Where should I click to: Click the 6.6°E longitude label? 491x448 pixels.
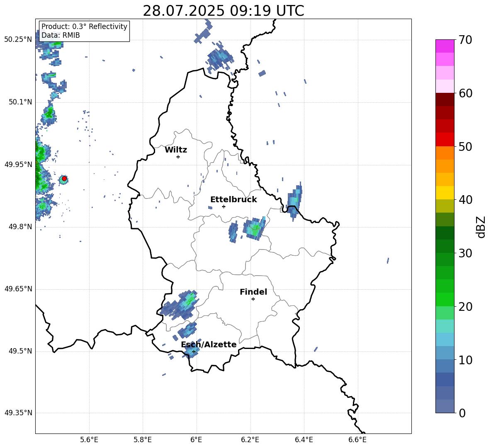click(x=357, y=440)
